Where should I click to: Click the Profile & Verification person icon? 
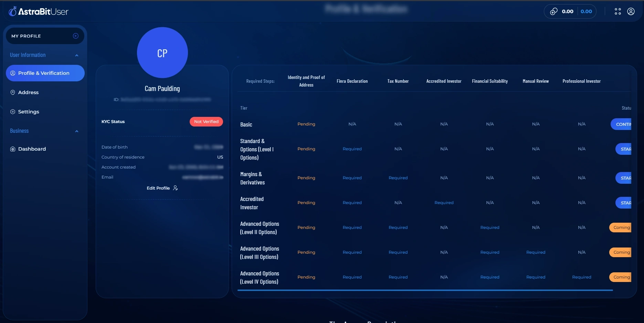click(x=13, y=73)
